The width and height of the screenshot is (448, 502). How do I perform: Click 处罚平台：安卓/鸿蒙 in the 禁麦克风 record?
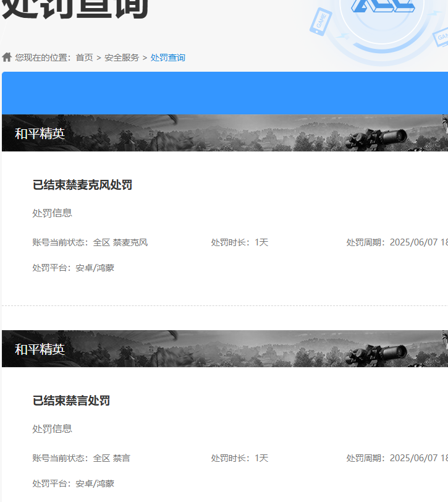click(x=74, y=268)
